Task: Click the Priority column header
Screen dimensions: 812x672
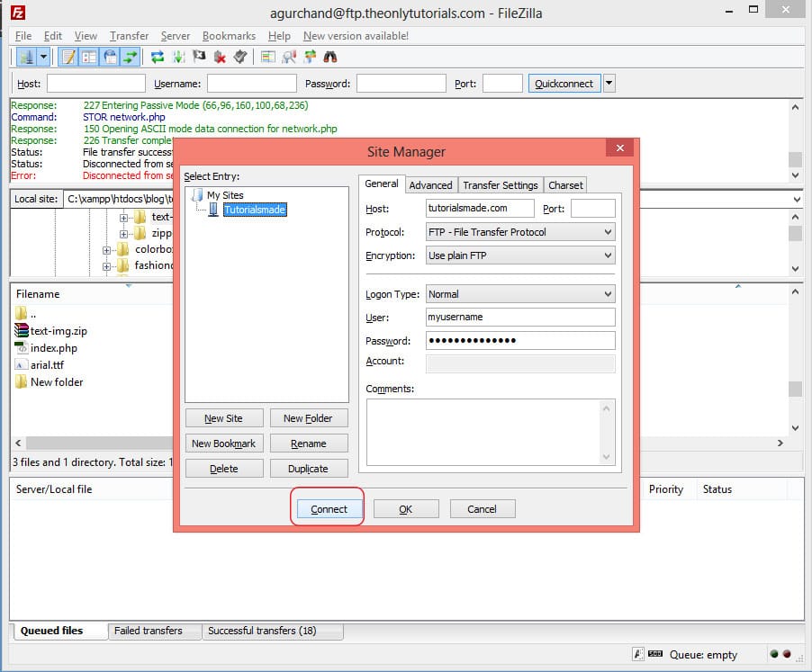Action: pyautogui.click(x=666, y=488)
